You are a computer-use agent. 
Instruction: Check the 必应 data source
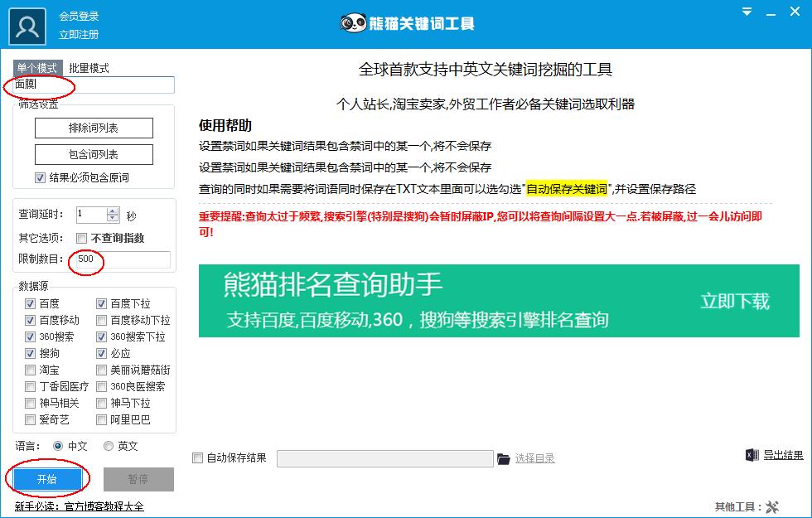click(102, 354)
